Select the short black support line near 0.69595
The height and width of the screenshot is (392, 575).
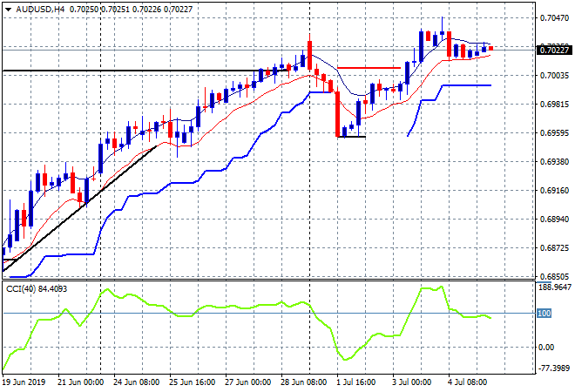(352, 137)
